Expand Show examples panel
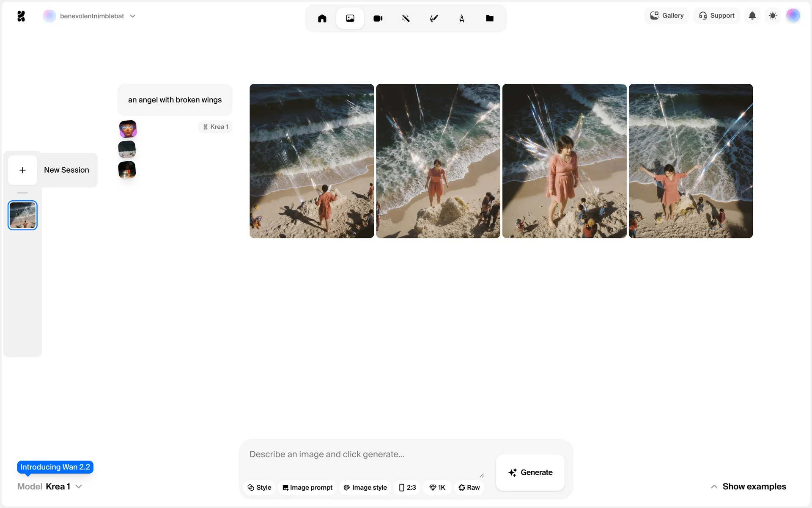Image resolution: width=812 pixels, height=508 pixels. 748,486
